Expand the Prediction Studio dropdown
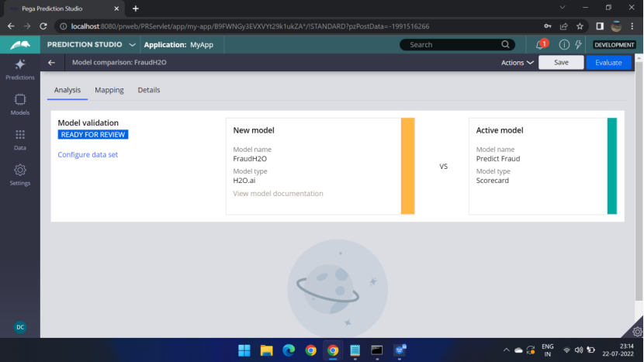This screenshot has width=644, height=362. coord(132,45)
